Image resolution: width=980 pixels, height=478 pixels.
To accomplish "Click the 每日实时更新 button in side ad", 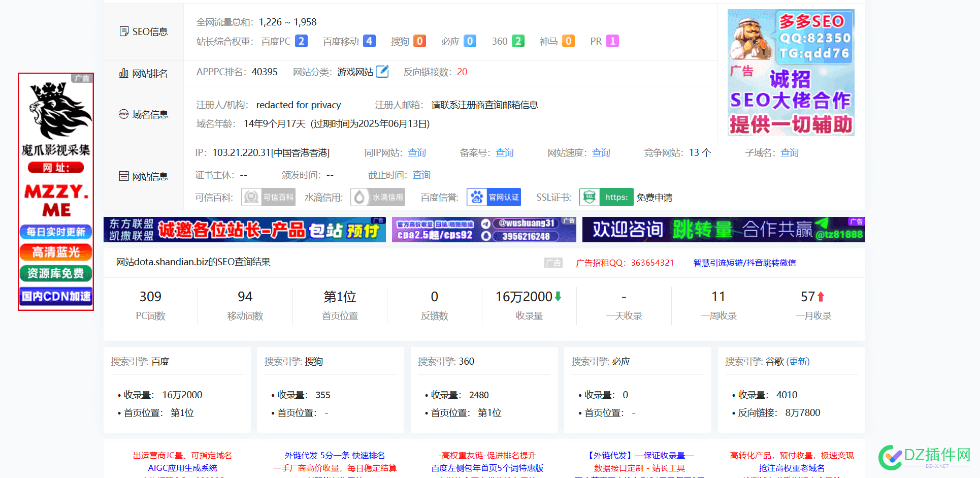I will pos(56,232).
